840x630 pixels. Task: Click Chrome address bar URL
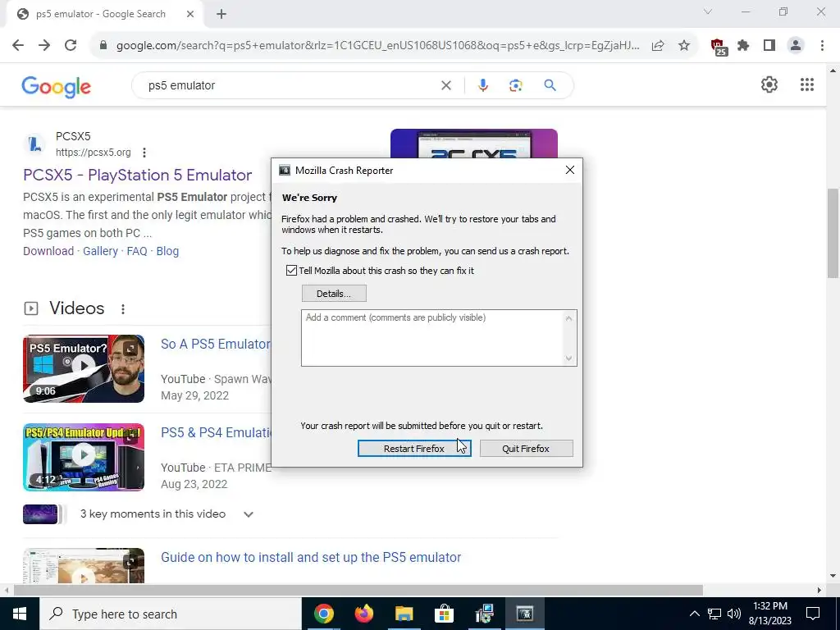click(377, 46)
